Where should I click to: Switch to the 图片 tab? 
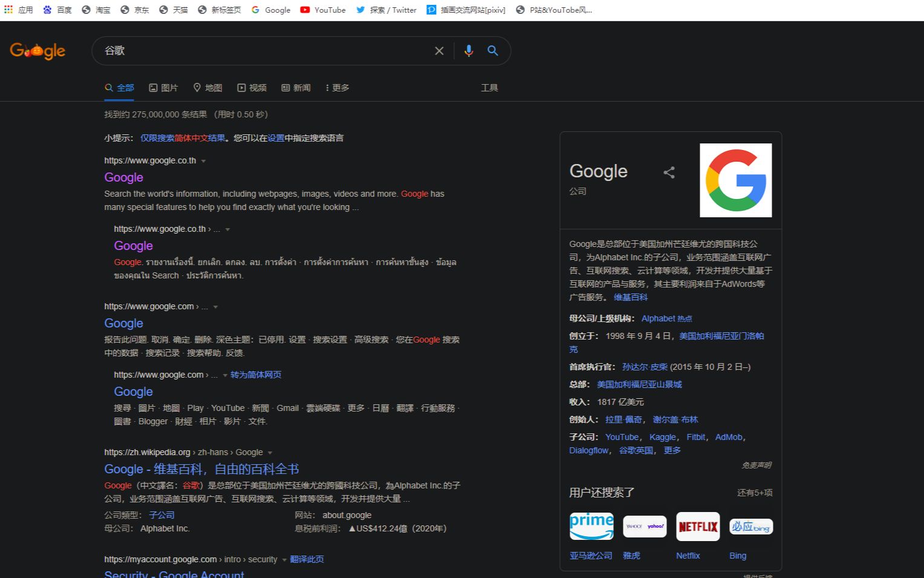(x=163, y=88)
